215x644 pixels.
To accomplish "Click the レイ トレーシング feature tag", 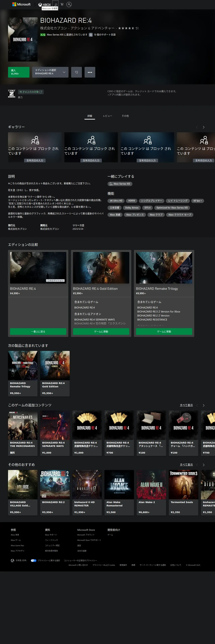I will [178, 201].
